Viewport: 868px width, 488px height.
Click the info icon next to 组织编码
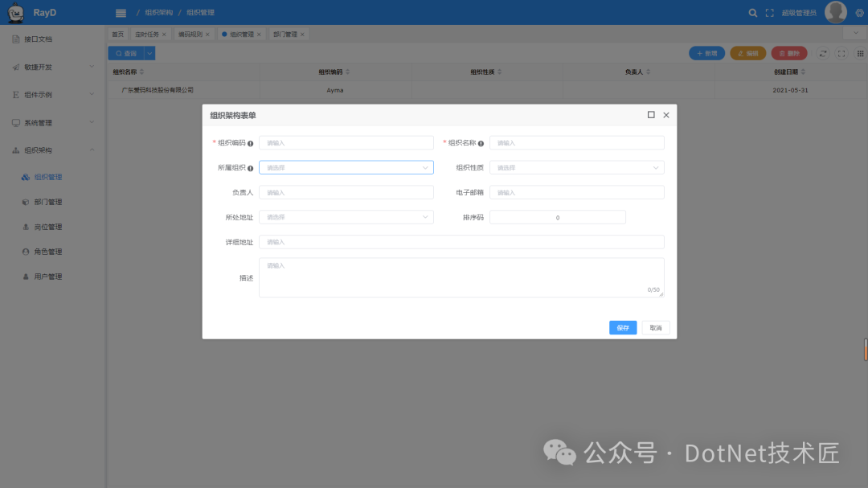[x=250, y=143]
